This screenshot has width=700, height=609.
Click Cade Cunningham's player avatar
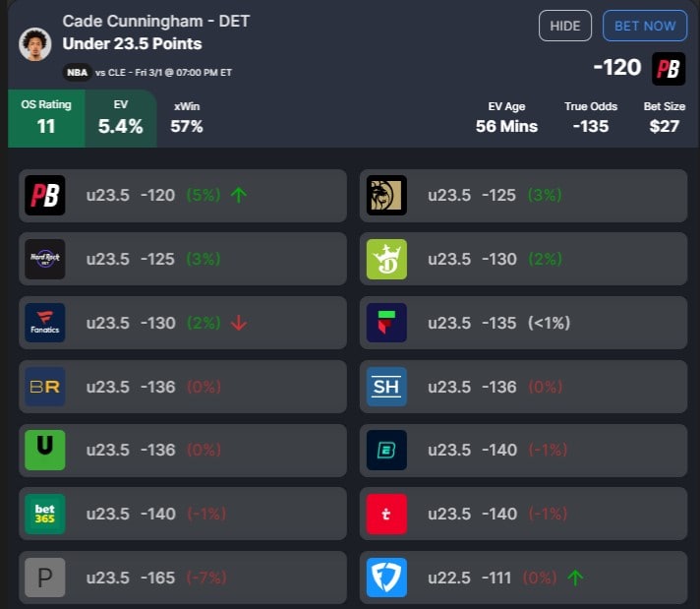tap(34, 44)
